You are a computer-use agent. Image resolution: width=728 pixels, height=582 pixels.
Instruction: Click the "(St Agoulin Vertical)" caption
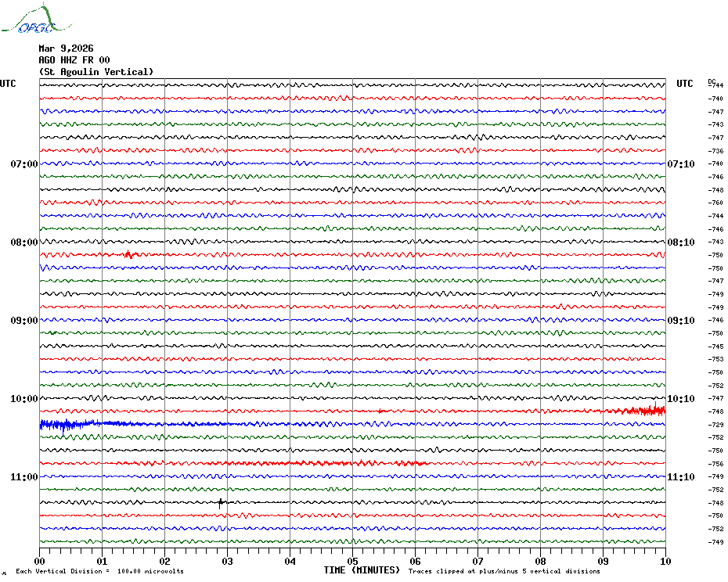pos(96,72)
